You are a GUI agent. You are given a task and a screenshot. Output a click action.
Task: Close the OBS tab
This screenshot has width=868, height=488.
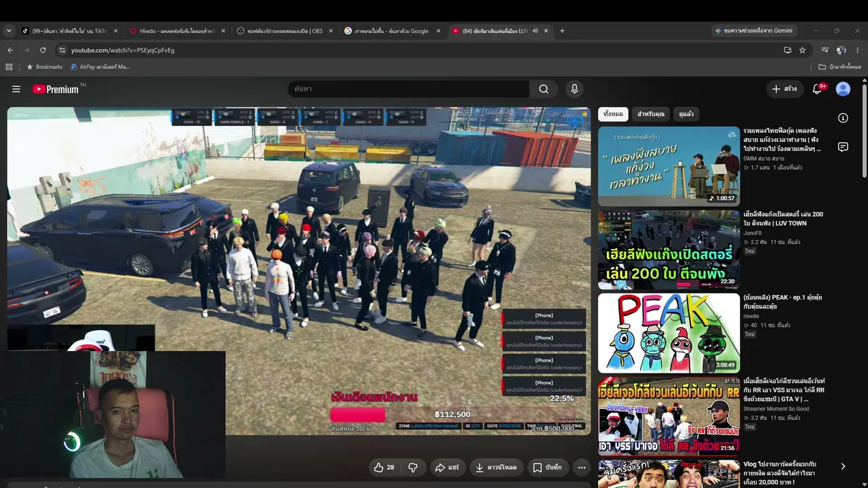click(x=331, y=31)
